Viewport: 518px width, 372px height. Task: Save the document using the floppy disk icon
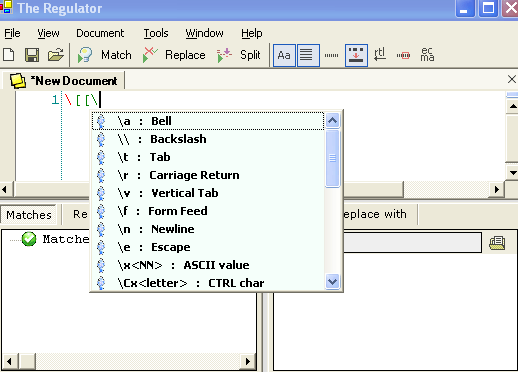(32, 55)
